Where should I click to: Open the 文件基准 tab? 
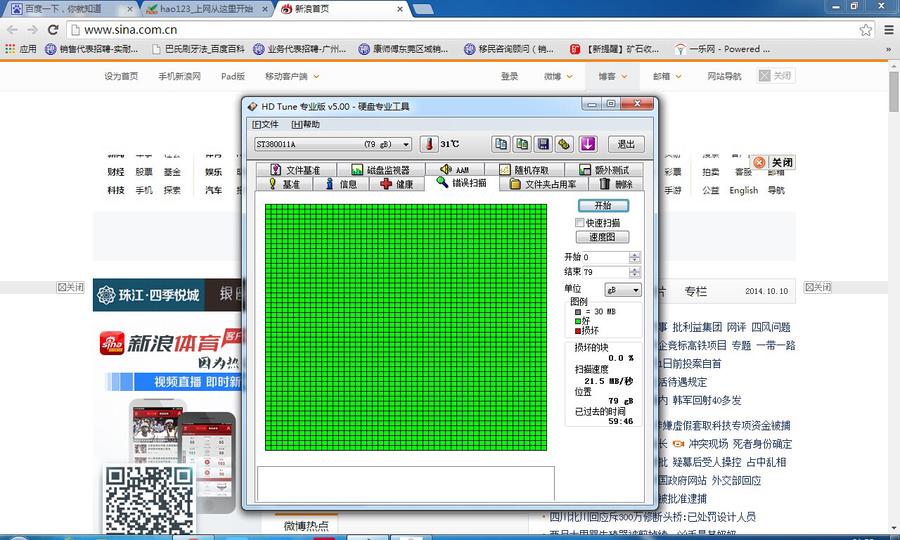(x=296, y=170)
